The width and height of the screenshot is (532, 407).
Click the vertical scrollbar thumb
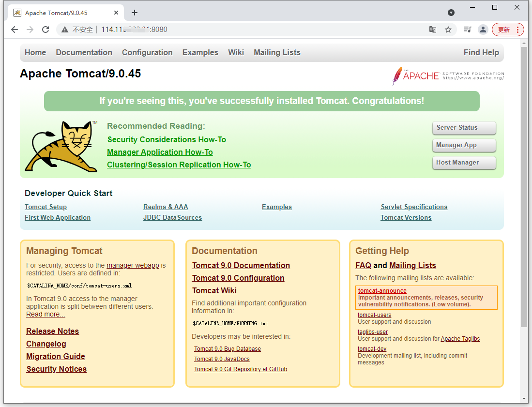coord(524,186)
